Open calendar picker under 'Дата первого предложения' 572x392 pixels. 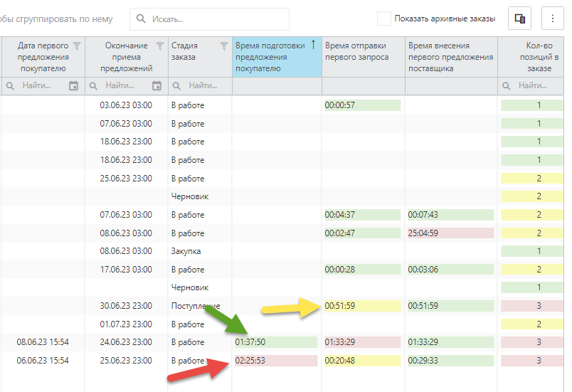73,86
